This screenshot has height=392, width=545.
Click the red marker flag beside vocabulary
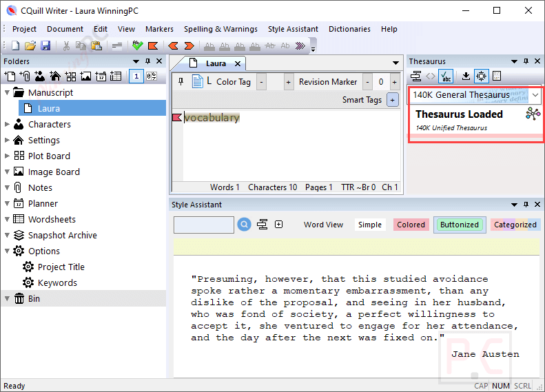point(177,118)
